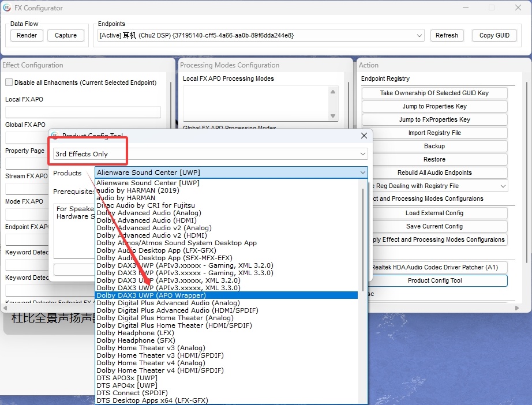532x405 pixels.
Task: Select Dolby DAX3 UWP (APO Wrapper)
Action: (227, 295)
